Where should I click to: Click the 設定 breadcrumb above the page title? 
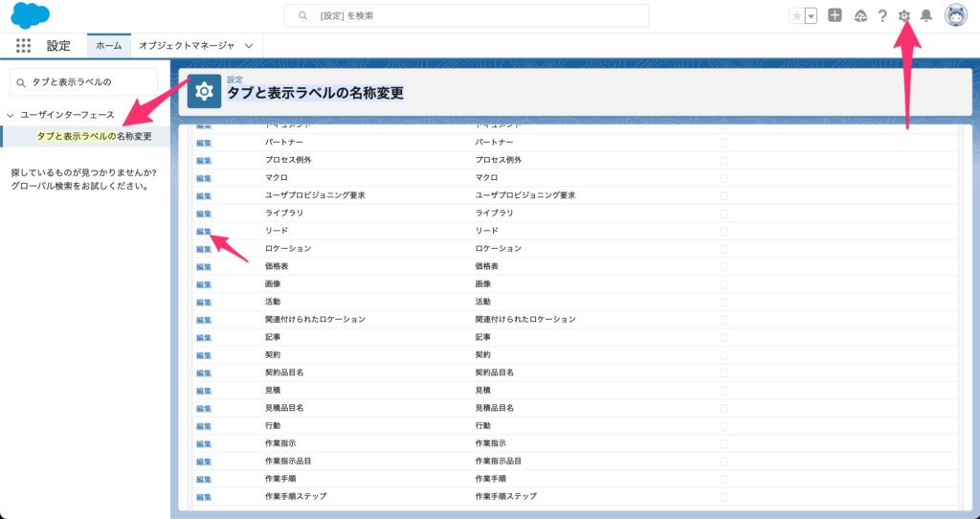235,80
